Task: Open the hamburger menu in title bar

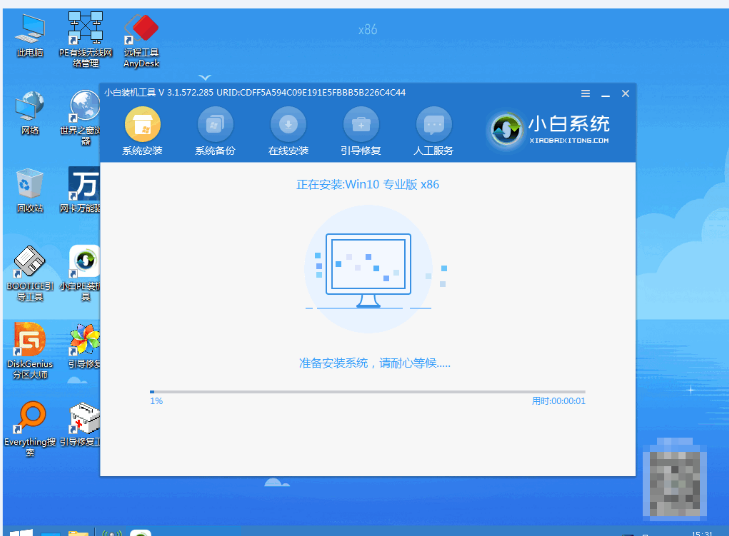Action: 585,93
